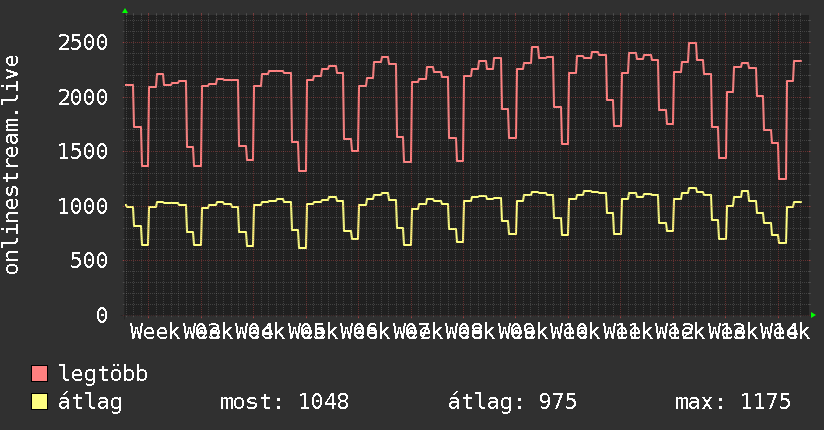This screenshot has width=824, height=430.
Task: Click the yellow átlag legend swatch
Action: click(x=40, y=402)
